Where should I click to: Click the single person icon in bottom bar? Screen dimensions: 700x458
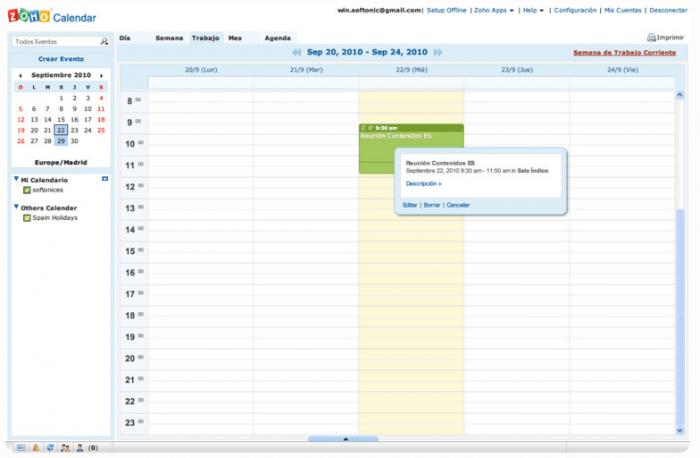pyautogui.click(x=79, y=448)
